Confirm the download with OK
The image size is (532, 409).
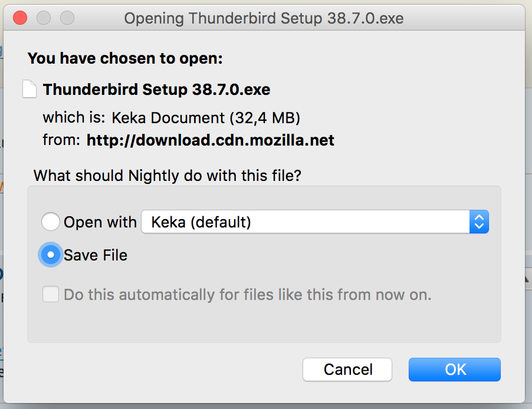pyautogui.click(x=454, y=370)
